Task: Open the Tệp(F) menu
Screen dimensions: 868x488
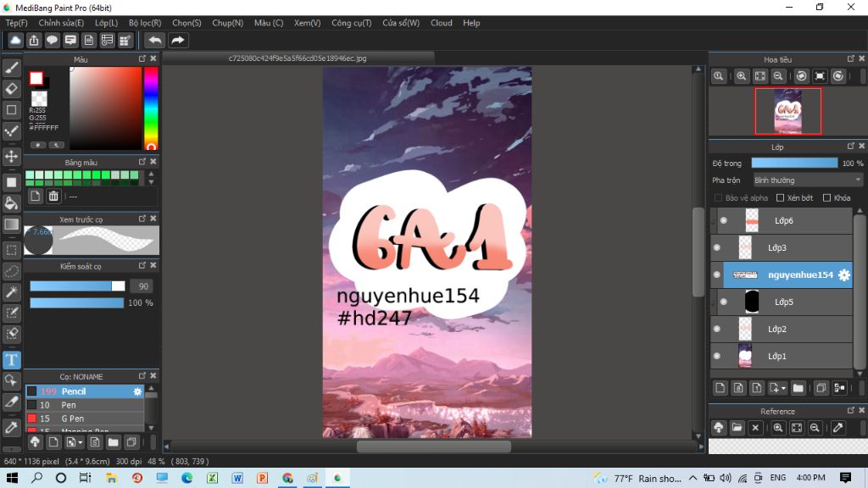Action: pyautogui.click(x=17, y=23)
